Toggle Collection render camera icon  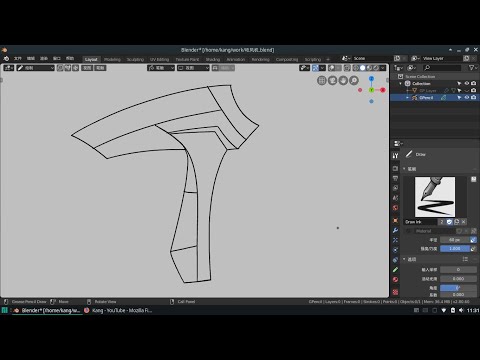[473, 84]
